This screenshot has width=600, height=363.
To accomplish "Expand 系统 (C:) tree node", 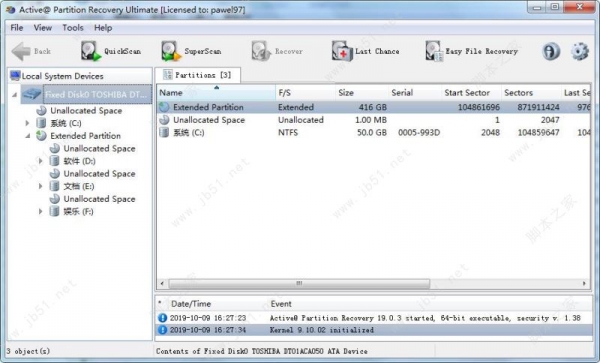I will click(28, 123).
